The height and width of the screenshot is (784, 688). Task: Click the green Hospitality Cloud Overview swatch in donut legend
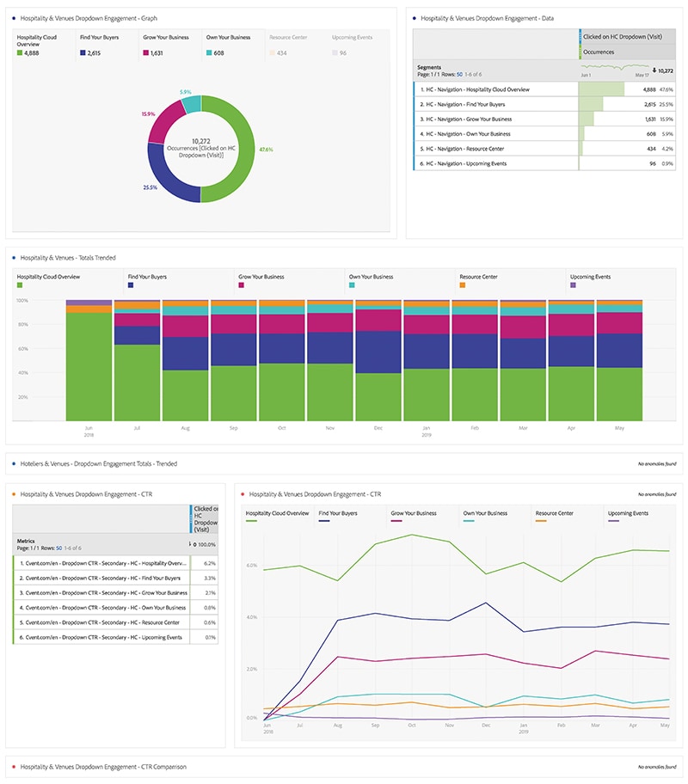coord(19,53)
